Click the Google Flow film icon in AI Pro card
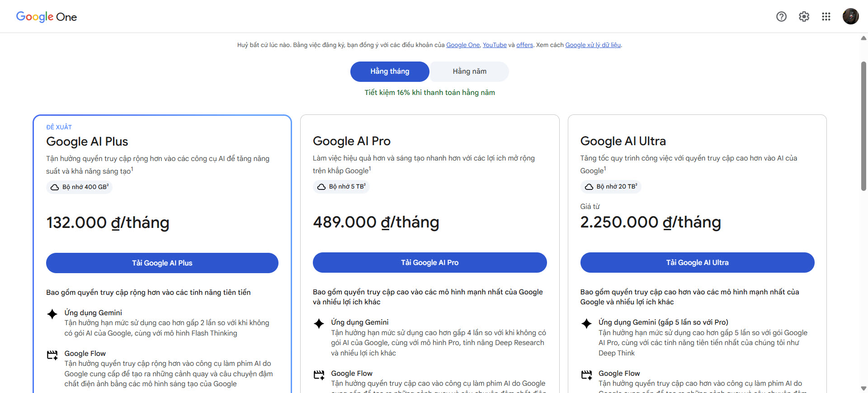 click(319, 375)
